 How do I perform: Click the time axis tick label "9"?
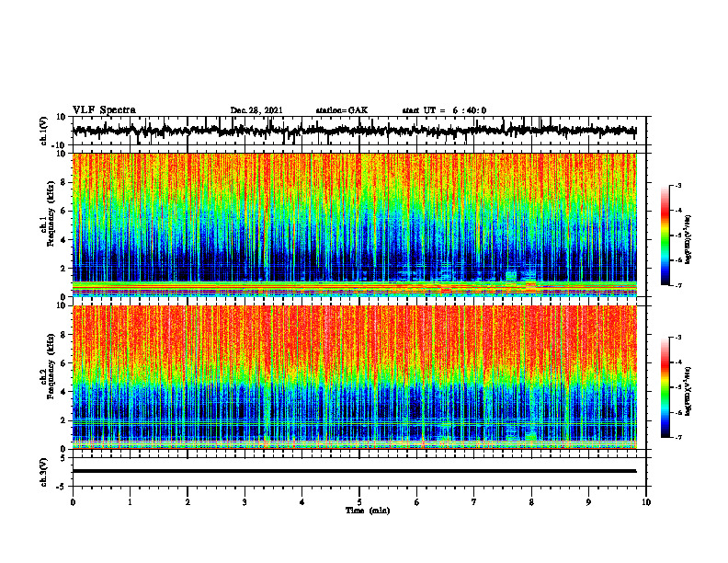coord(588,502)
